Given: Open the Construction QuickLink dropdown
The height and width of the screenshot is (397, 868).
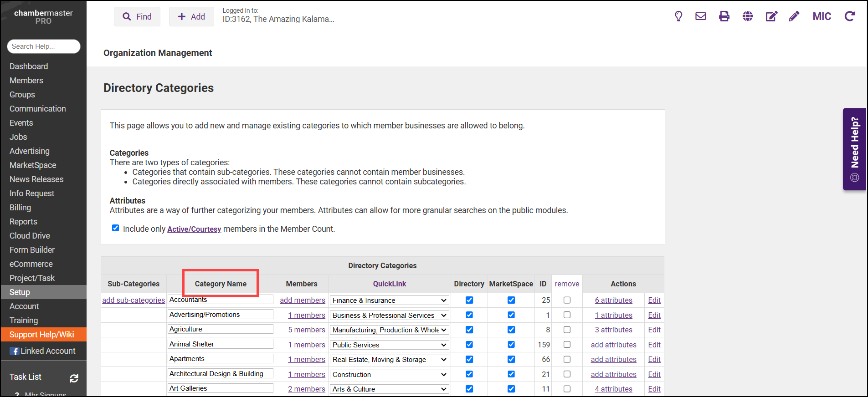Looking at the screenshot, I should 389,375.
